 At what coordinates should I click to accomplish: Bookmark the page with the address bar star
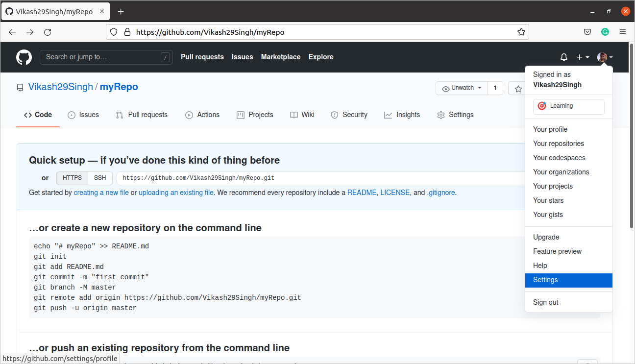point(521,31)
